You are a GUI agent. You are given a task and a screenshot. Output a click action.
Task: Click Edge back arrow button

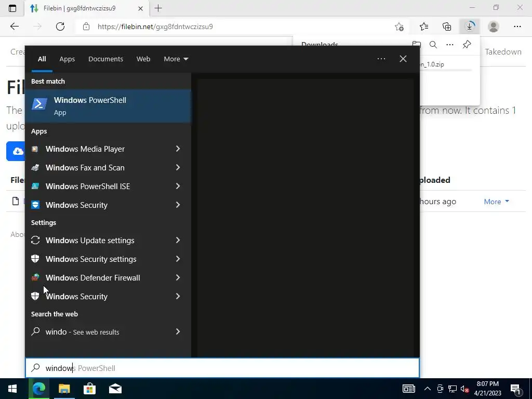pyautogui.click(x=14, y=26)
